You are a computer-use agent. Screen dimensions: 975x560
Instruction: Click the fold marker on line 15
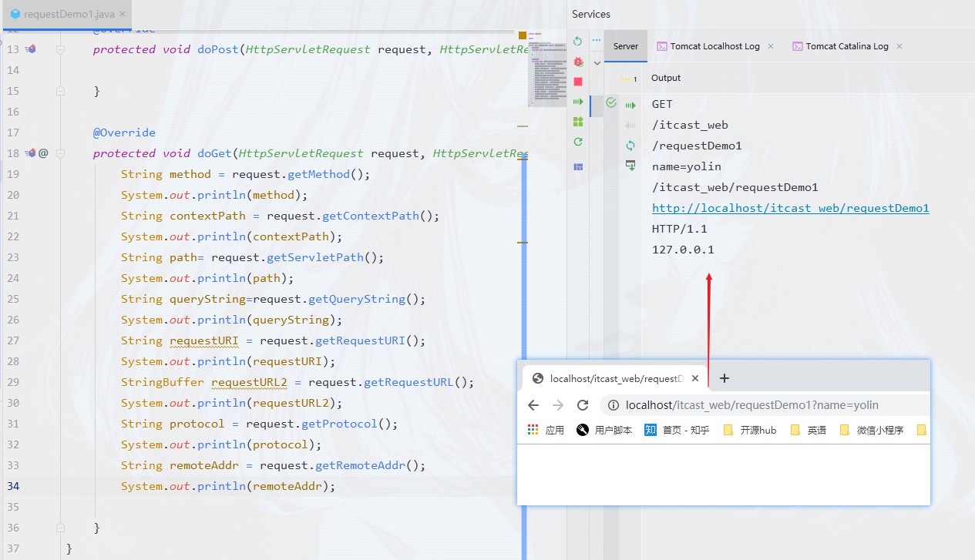tap(60, 91)
